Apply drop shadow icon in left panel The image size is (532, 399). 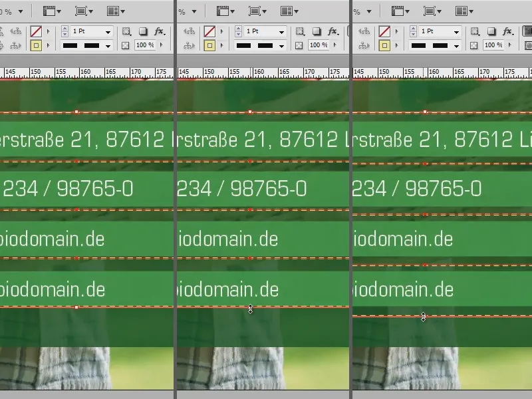[143, 31]
